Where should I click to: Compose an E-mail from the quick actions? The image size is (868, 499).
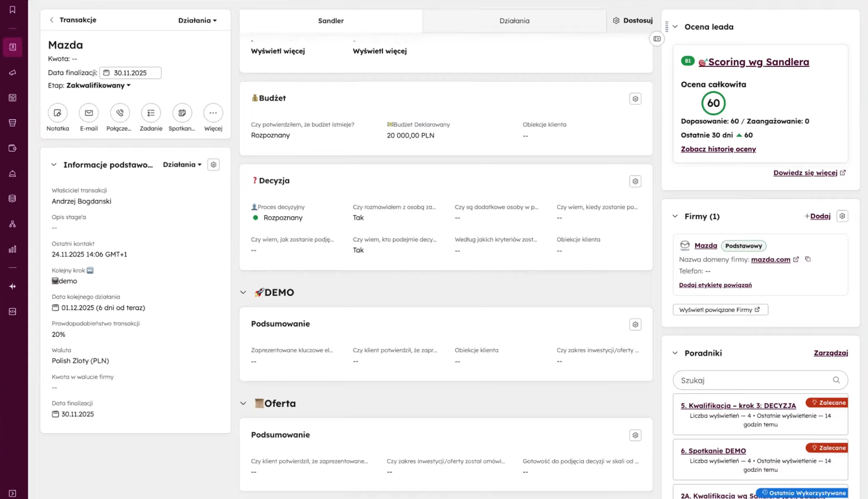coord(88,113)
